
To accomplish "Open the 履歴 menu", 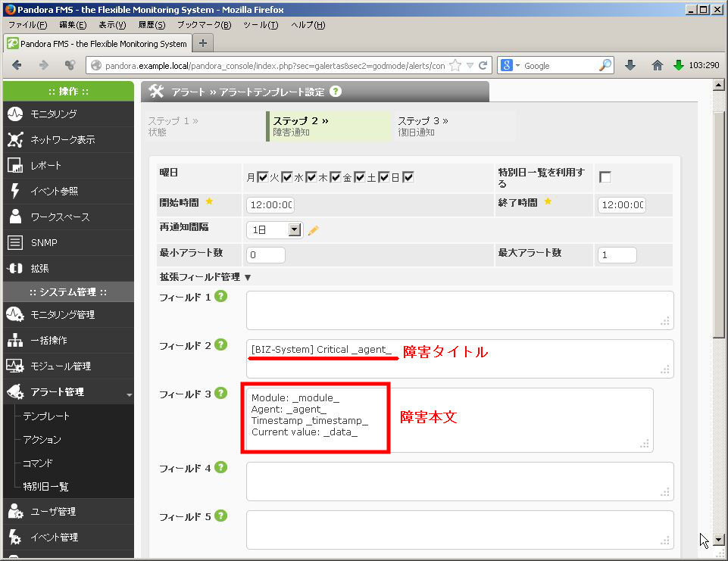I will [152, 25].
